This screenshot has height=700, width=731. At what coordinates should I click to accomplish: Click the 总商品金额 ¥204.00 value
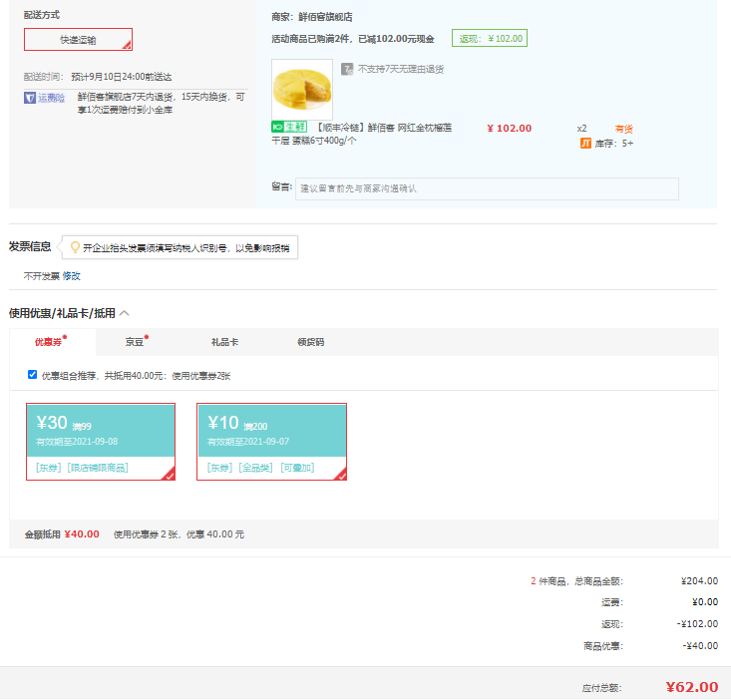[x=699, y=580]
